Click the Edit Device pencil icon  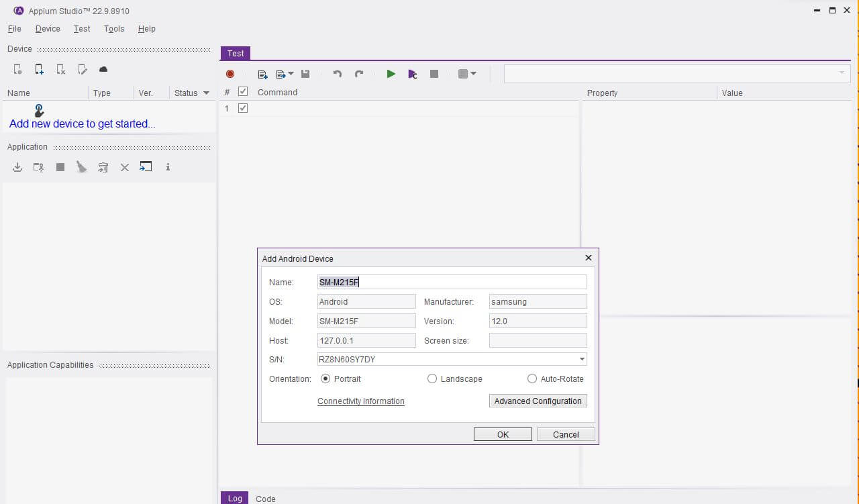83,69
